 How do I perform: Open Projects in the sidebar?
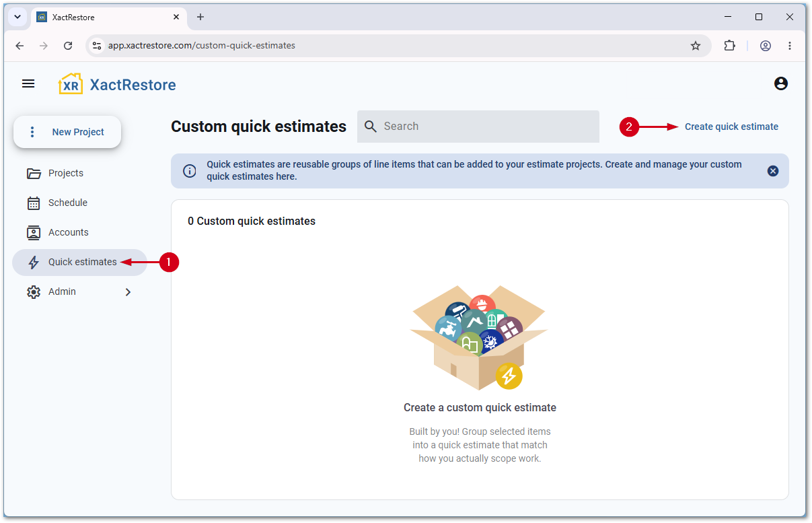tap(79, 173)
